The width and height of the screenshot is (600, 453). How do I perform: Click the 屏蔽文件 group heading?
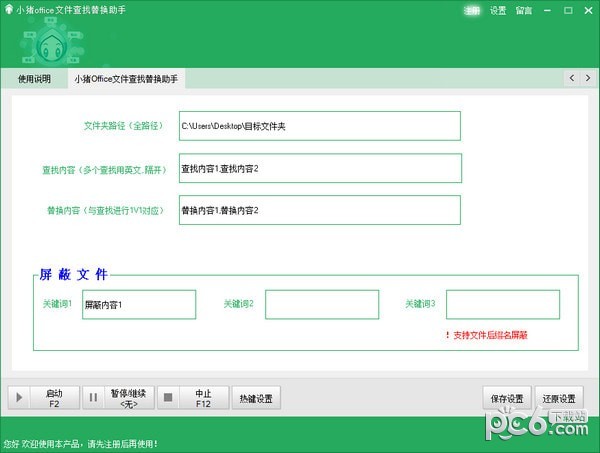pyautogui.click(x=74, y=274)
